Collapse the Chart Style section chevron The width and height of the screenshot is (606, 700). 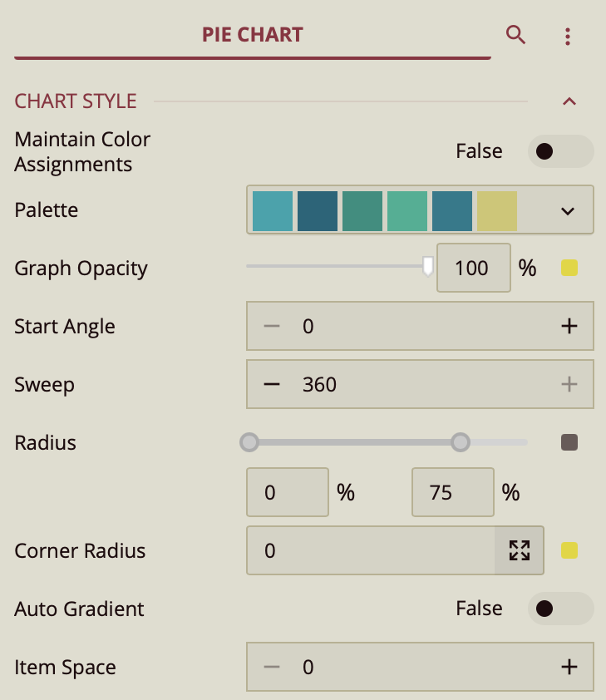[x=569, y=101]
